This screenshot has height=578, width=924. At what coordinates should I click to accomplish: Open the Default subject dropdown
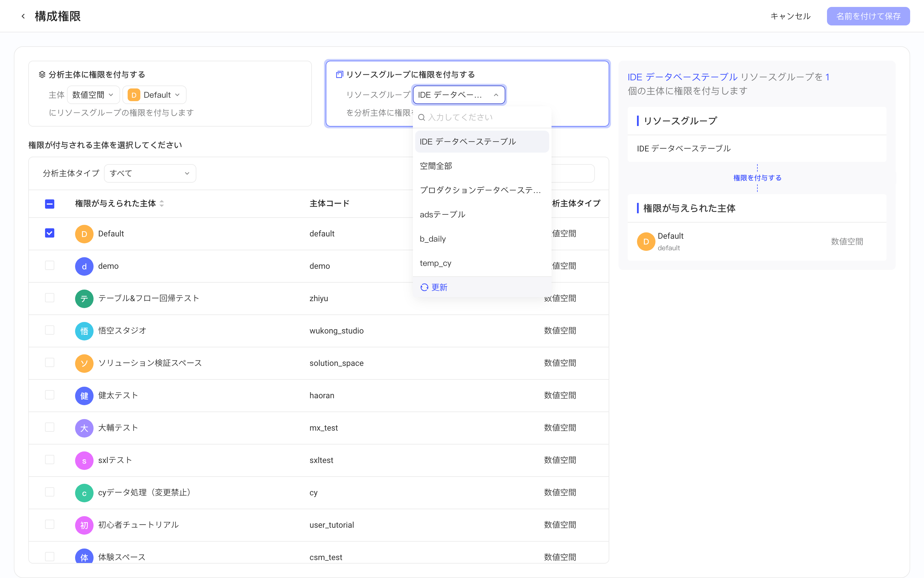[x=154, y=95]
